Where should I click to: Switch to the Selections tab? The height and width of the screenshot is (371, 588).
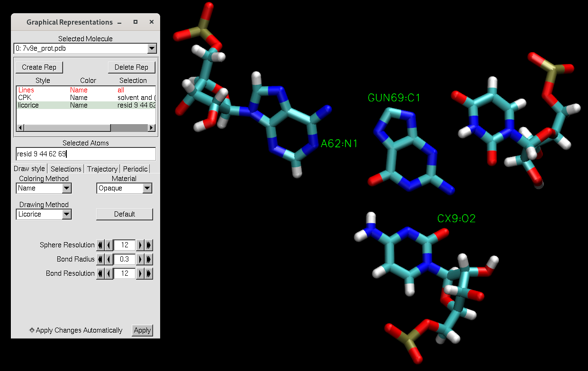tap(66, 169)
